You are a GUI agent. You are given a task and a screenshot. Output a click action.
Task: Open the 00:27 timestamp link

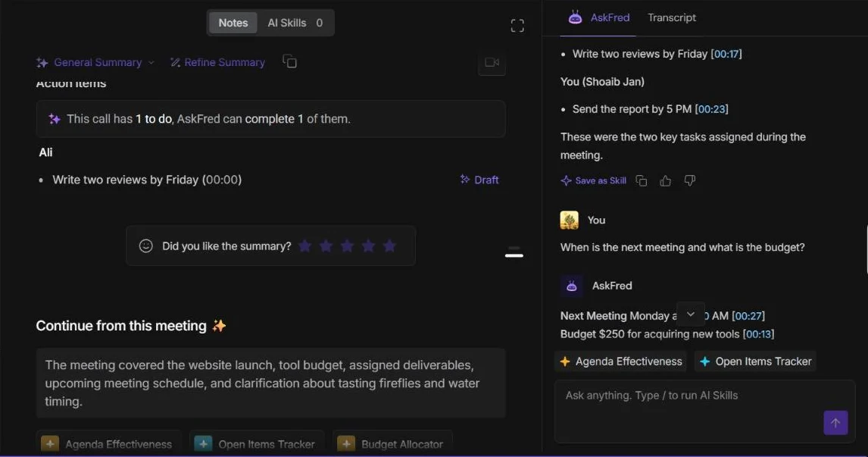point(748,316)
